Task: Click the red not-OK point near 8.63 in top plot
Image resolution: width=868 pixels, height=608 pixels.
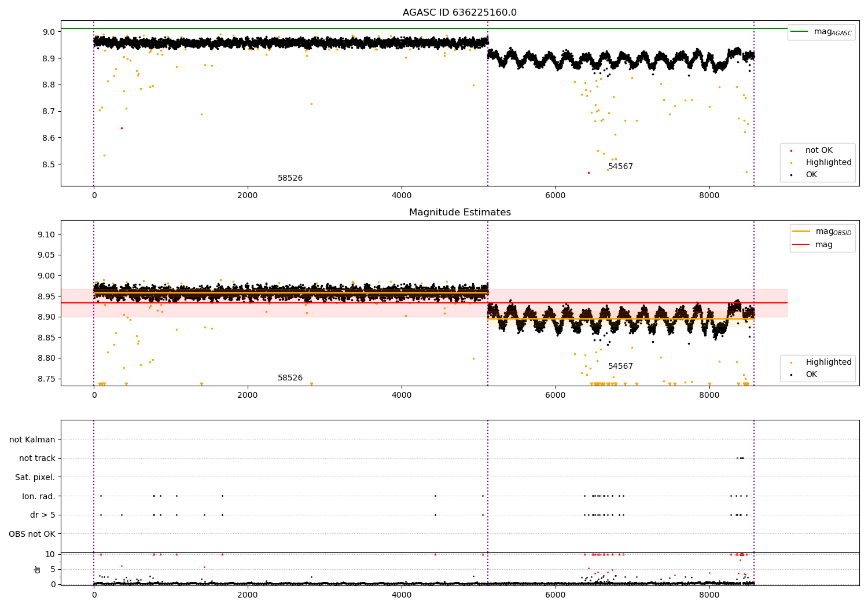Action: (x=122, y=128)
